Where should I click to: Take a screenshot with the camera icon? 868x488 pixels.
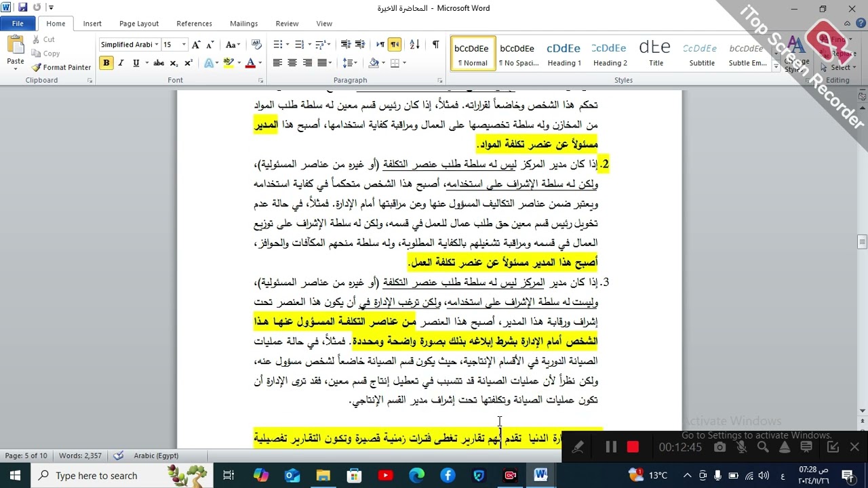pyautogui.click(x=719, y=447)
